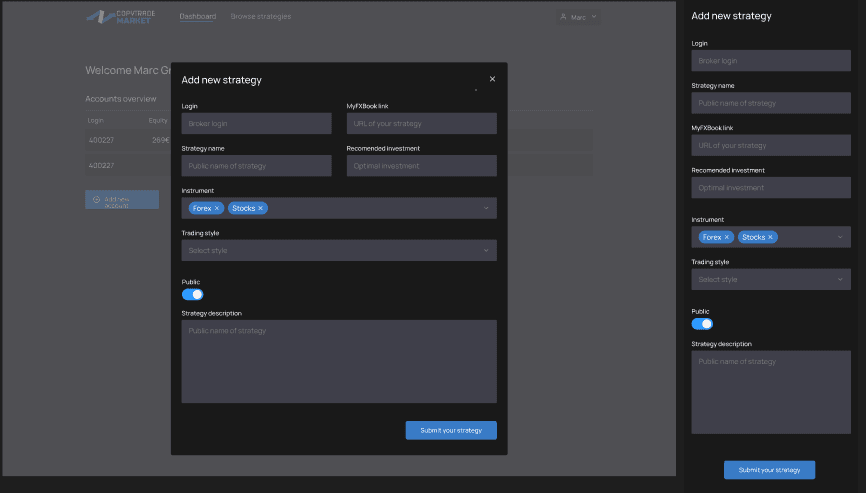Click the Accounts overview heading
The image size is (866, 493).
click(x=120, y=99)
